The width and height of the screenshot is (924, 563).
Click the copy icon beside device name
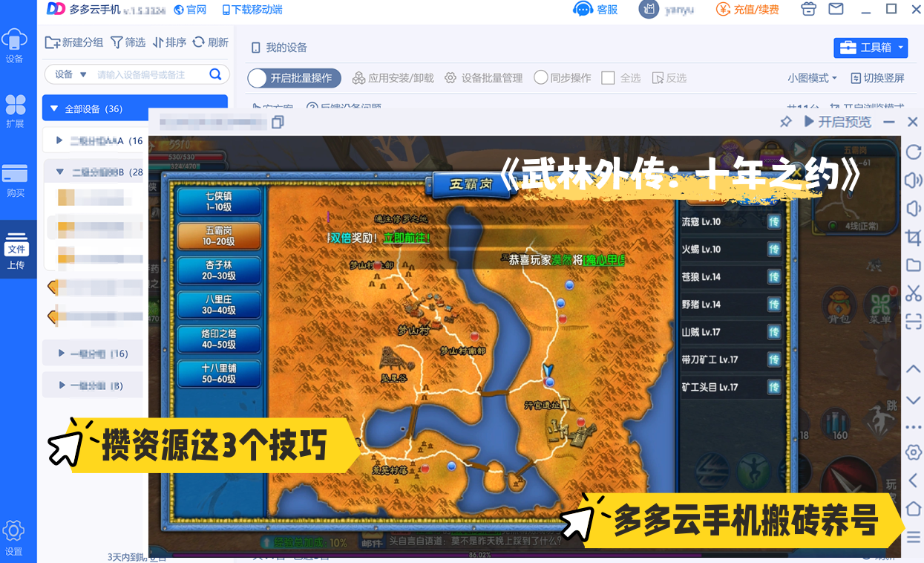[278, 122]
